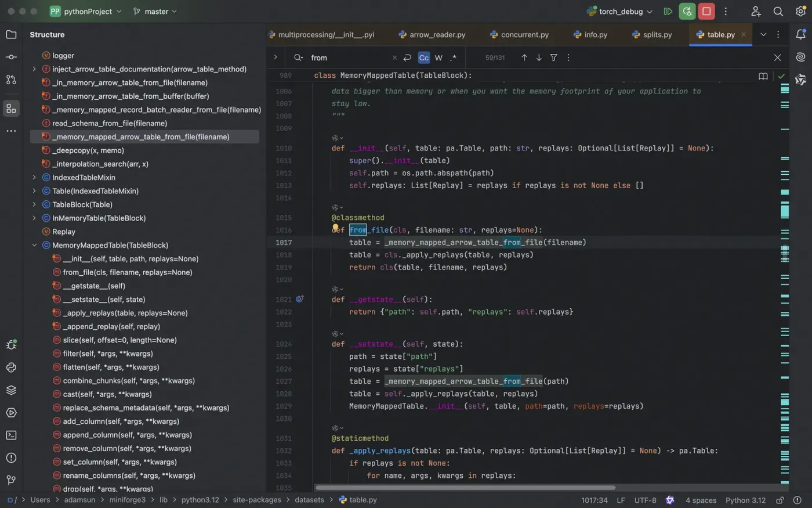Click site-packages in the breadcrumb path
Image resolution: width=812 pixels, height=508 pixels.
(x=257, y=500)
